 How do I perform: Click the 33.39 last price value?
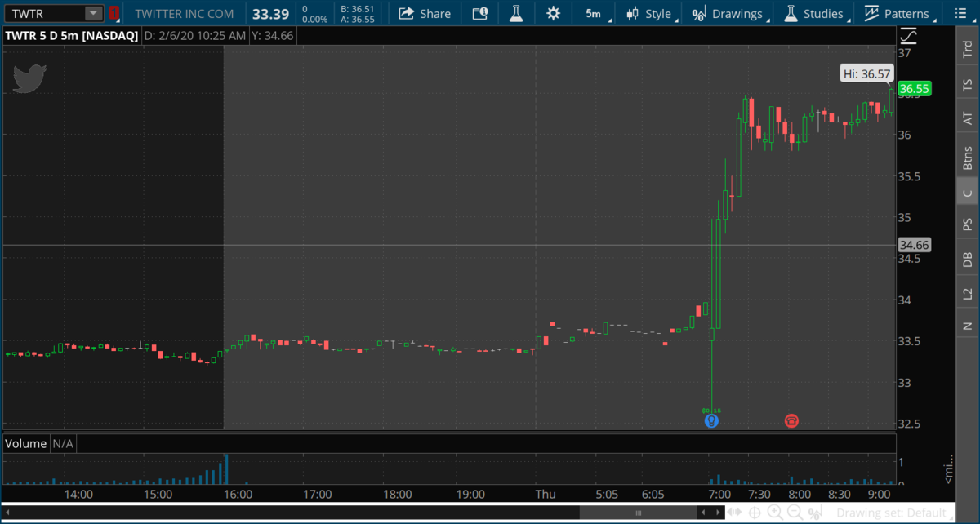[x=270, y=14]
